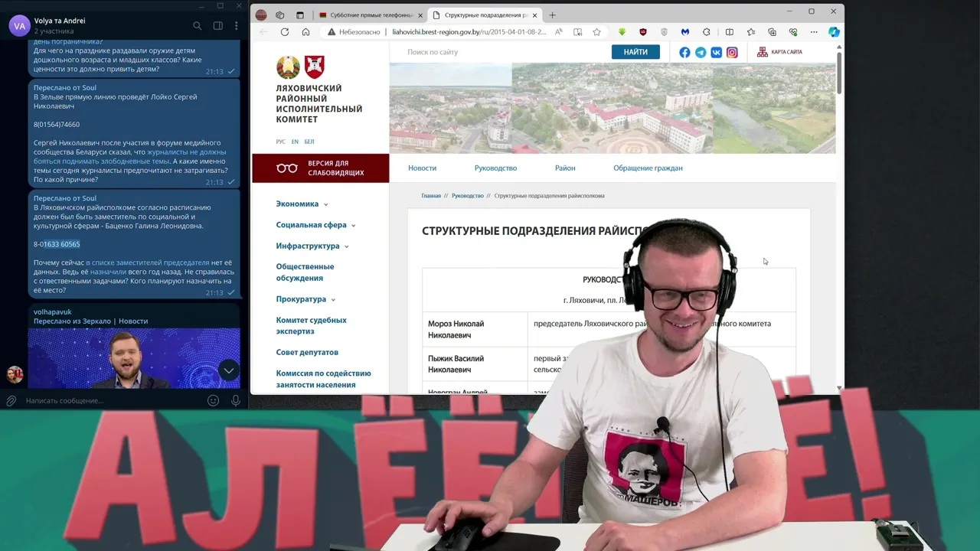Open the Новости menu item

tap(422, 168)
